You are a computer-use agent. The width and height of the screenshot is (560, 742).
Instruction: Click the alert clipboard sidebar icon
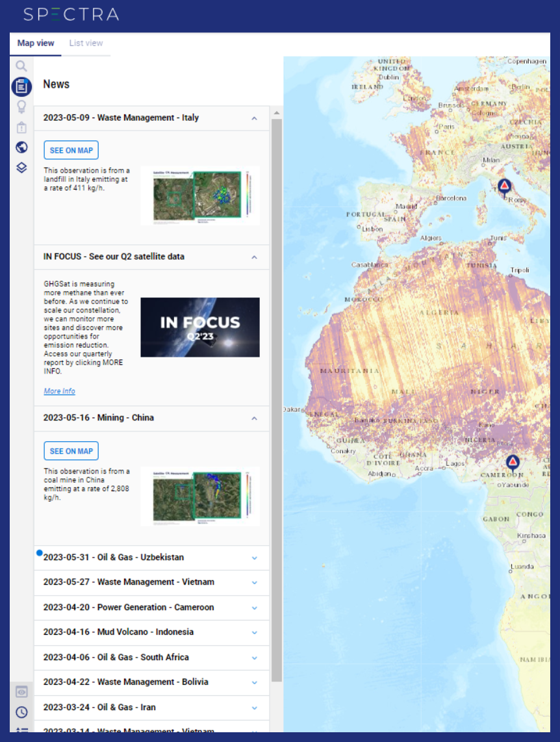click(x=21, y=127)
